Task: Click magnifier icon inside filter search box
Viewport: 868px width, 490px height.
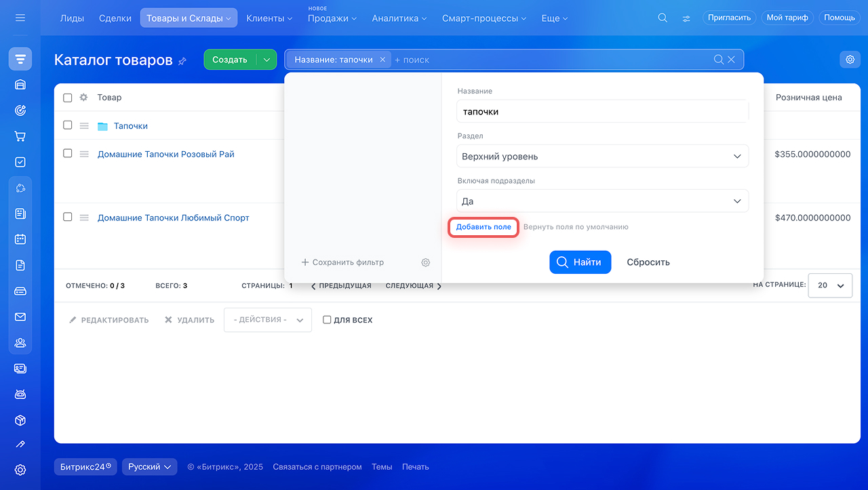Action: click(x=719, y=60)
